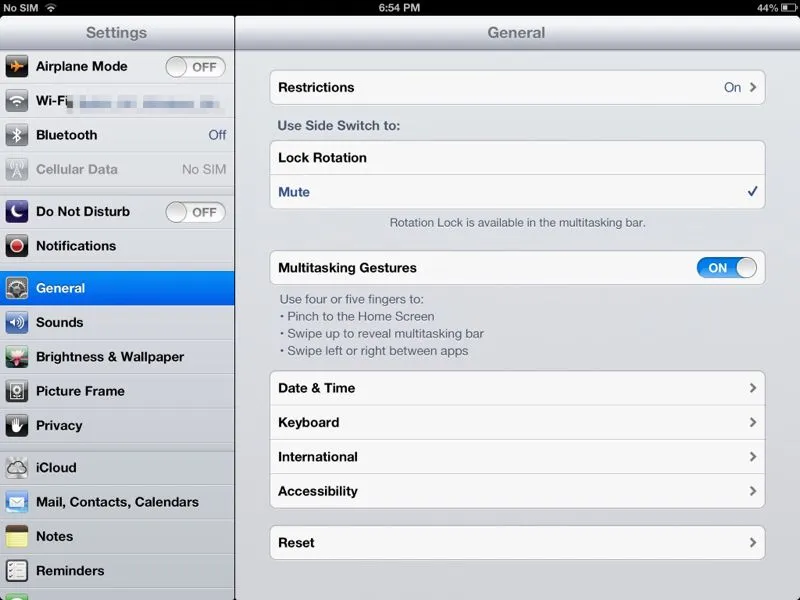Viewport: 800px width, 600px height.
Task: Tap the Notifications red icon
Action: [17, 246]
